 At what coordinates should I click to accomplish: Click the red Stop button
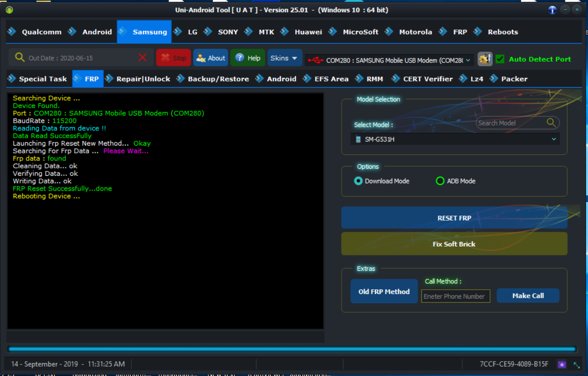[x=174, y=58]
